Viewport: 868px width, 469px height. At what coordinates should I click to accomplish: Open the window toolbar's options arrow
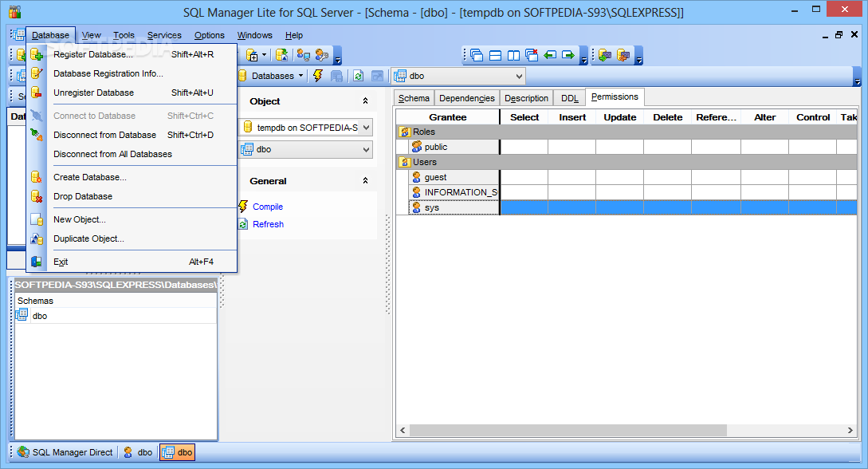583,56
